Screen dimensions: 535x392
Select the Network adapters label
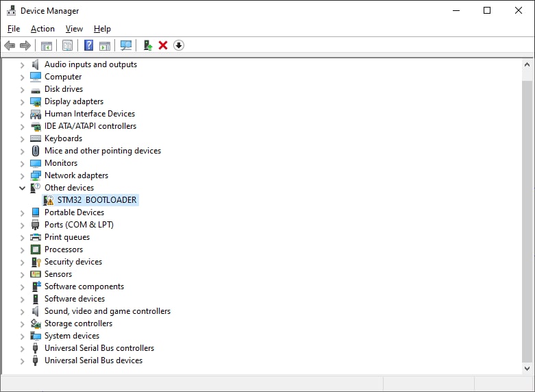[77, 175]
